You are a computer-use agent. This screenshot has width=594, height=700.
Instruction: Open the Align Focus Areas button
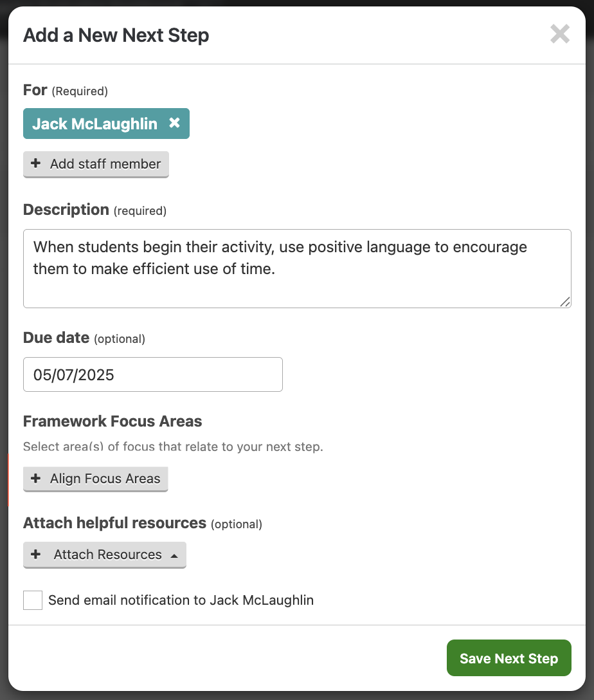(95, 479)
